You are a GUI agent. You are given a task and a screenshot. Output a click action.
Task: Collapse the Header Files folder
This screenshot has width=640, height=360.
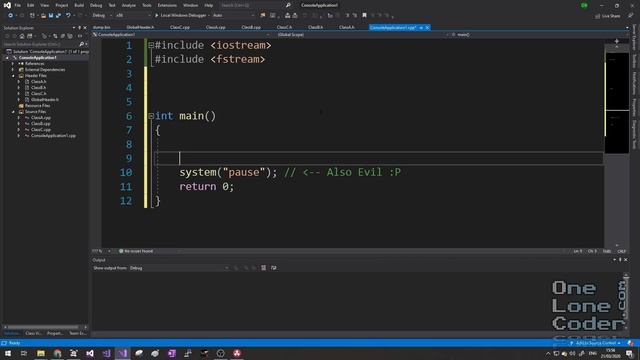coord(13,76)
